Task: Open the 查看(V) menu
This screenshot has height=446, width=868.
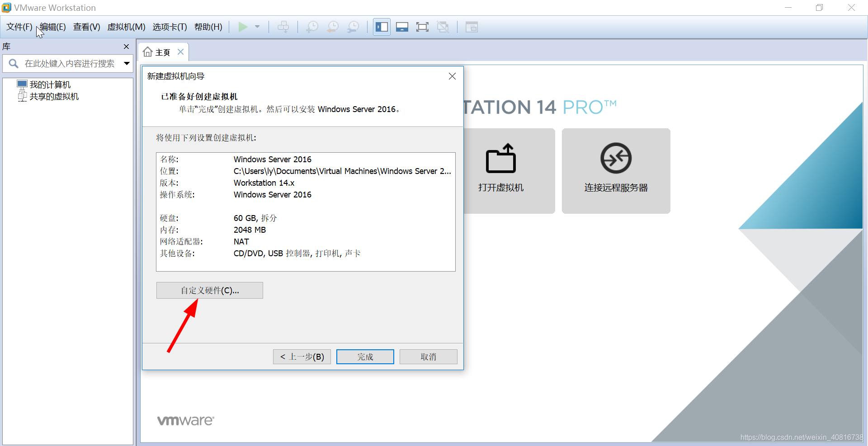Action: pos(86,27)
